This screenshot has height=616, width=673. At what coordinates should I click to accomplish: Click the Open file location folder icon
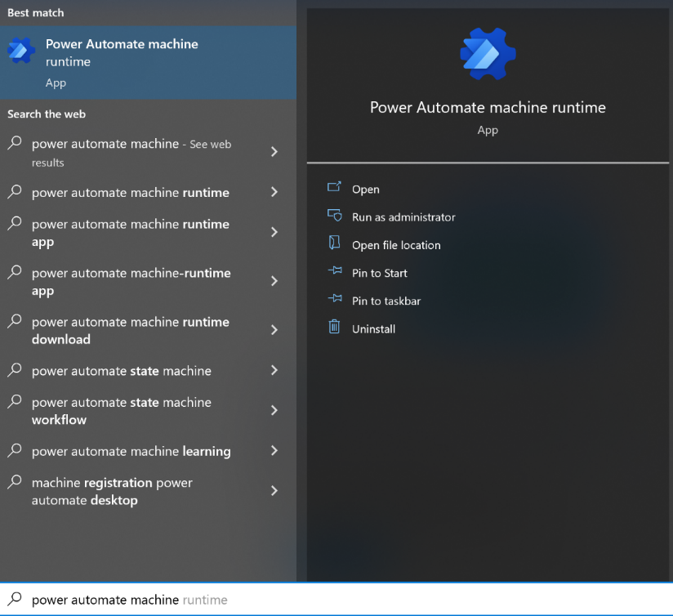pos(334,243)
